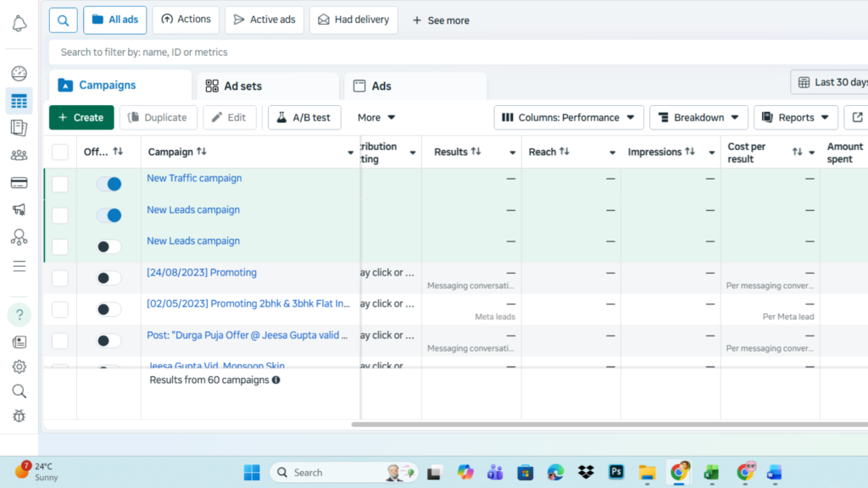
Task: Open the Breakdown dropdown
Action: 698,118
